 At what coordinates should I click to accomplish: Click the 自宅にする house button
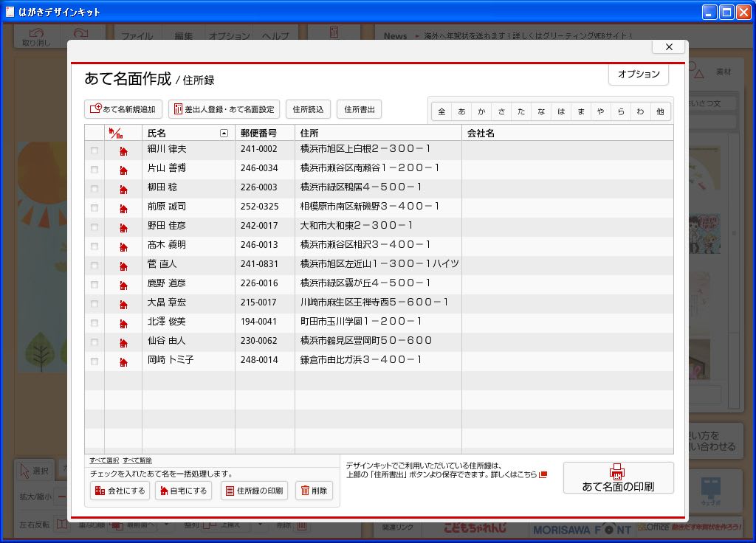[x=183, y=491]
